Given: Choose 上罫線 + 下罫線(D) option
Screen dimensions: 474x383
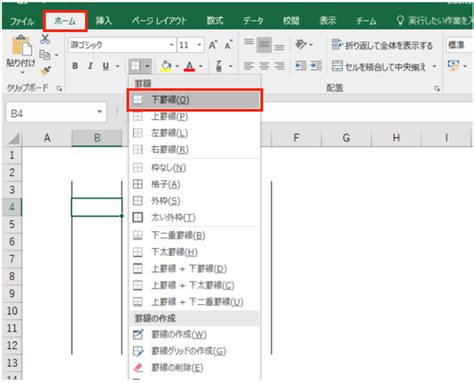Looking at the screenshot, I should pos(195,269).
